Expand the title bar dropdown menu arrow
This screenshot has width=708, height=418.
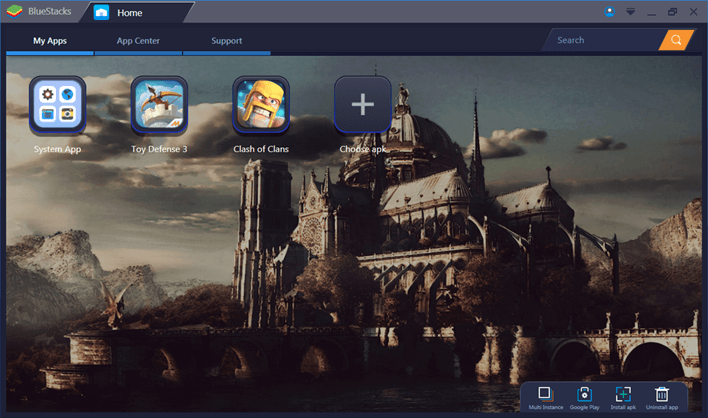point(630,12)
